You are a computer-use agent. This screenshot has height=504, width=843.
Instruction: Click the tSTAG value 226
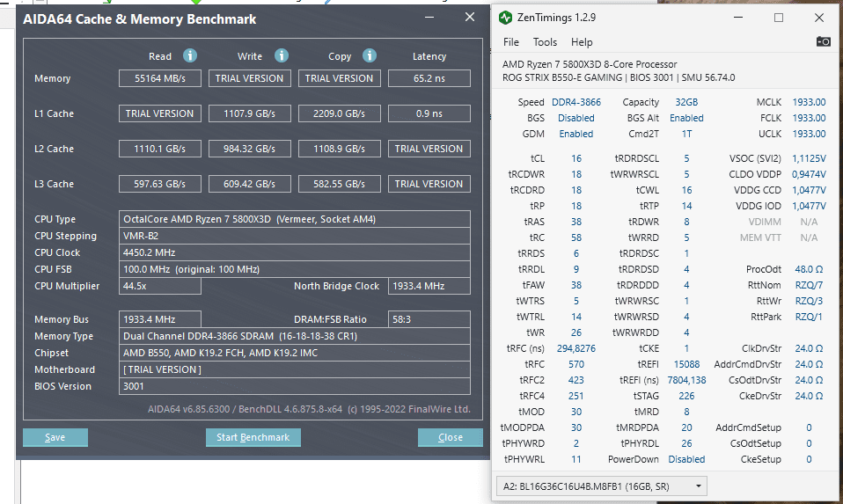coord(686,396)
